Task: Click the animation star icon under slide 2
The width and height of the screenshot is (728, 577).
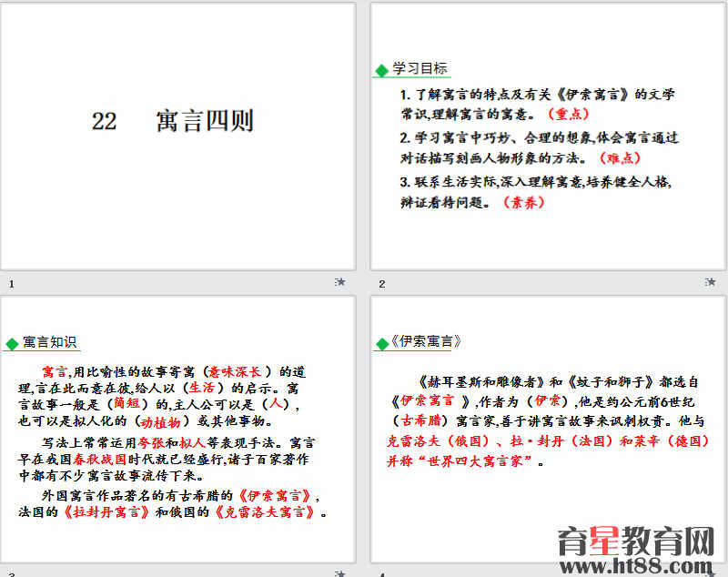Action: (x=712, y=282)
